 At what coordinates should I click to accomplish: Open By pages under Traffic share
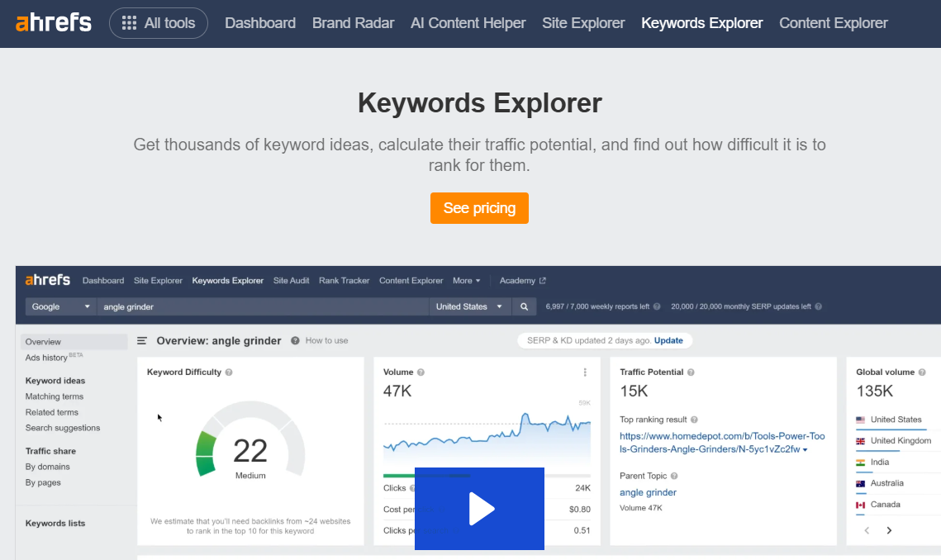[43, 482]
